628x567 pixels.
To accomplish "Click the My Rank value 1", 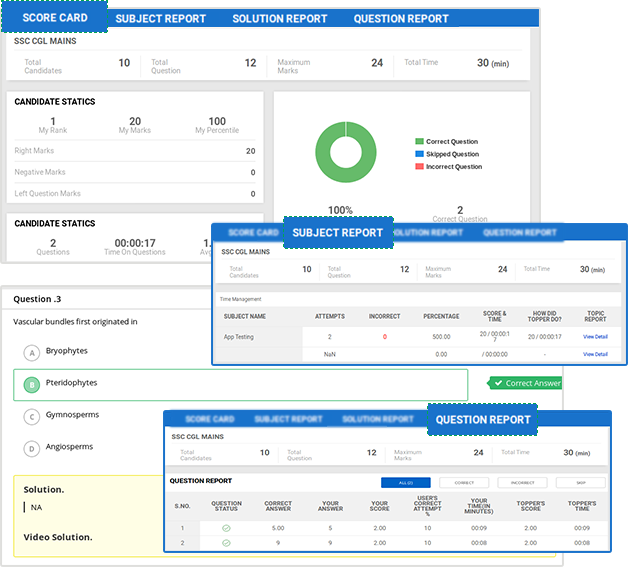I will 53,121.
